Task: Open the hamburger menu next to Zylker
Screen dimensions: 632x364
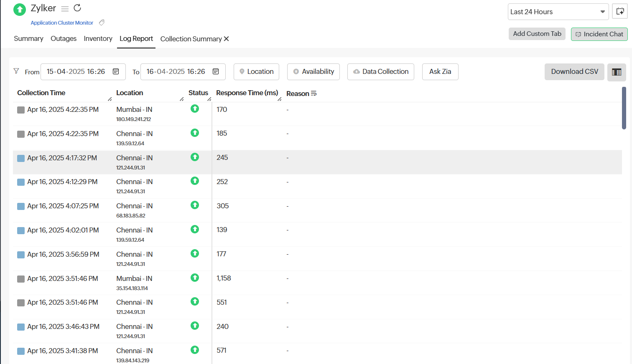Action: point(65,9)
